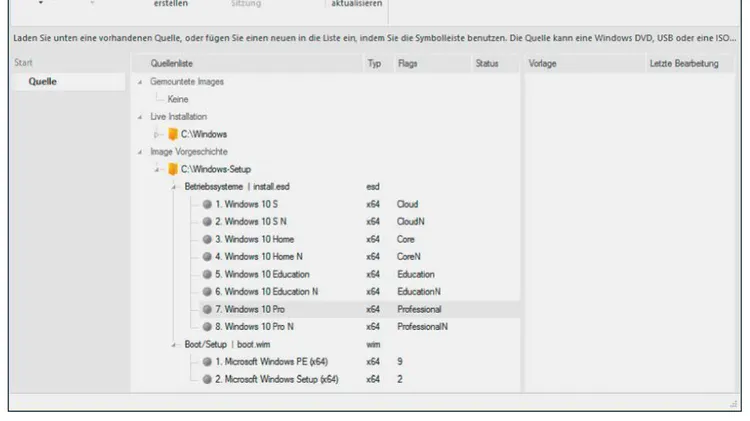
Task: Select the grey icon of Windows 10 S N
Action: coord(207,222)
